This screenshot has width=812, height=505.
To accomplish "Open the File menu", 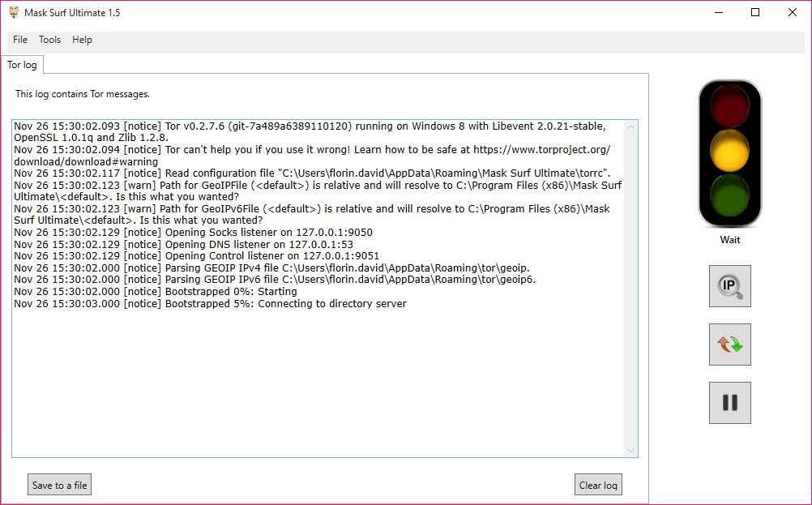I will tap(20, 40).
